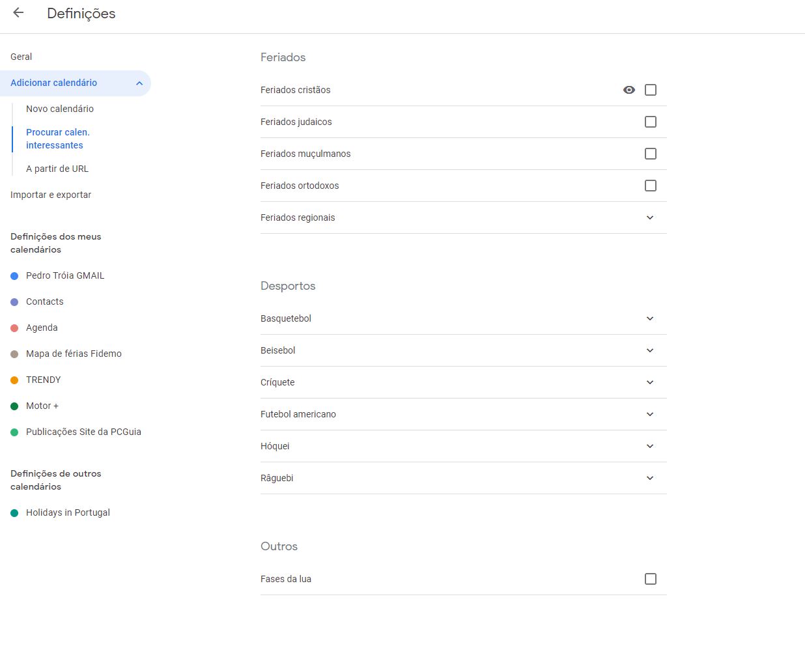This screenshot has height=672, width=805.
Task: Open the Geral settings section
Action: [21, 57]
